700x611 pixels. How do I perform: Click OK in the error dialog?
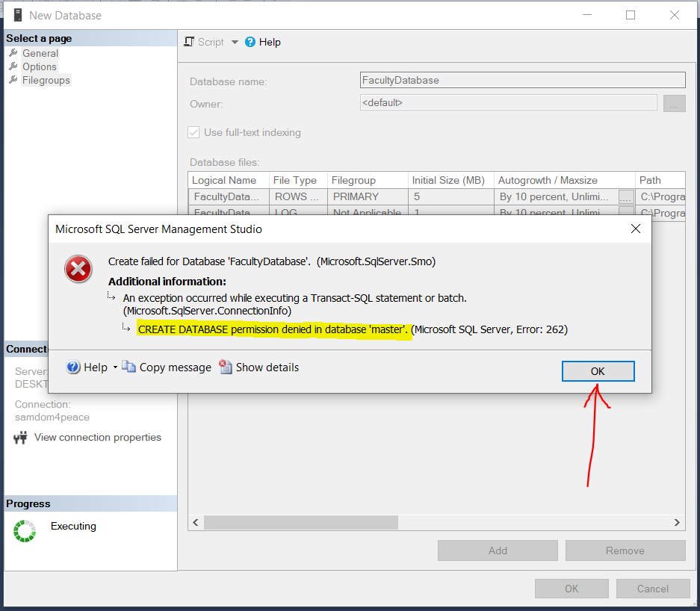[x=598, y=371]
